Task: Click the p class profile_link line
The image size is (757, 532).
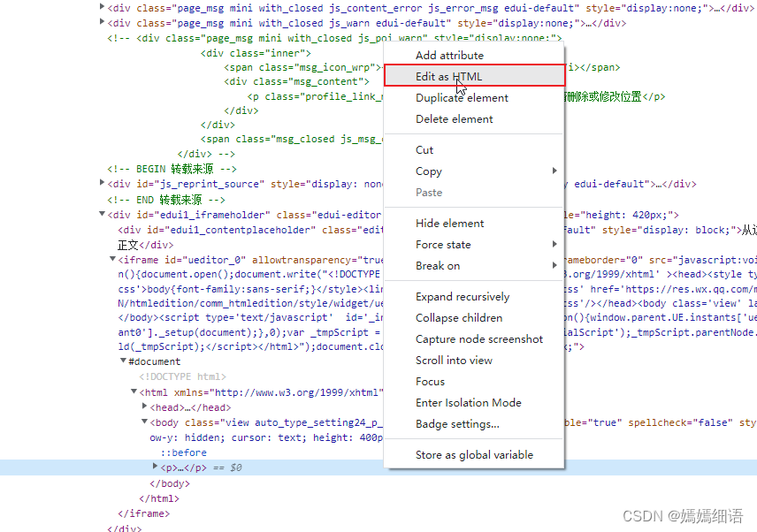Action: click(x=315, y=96)
